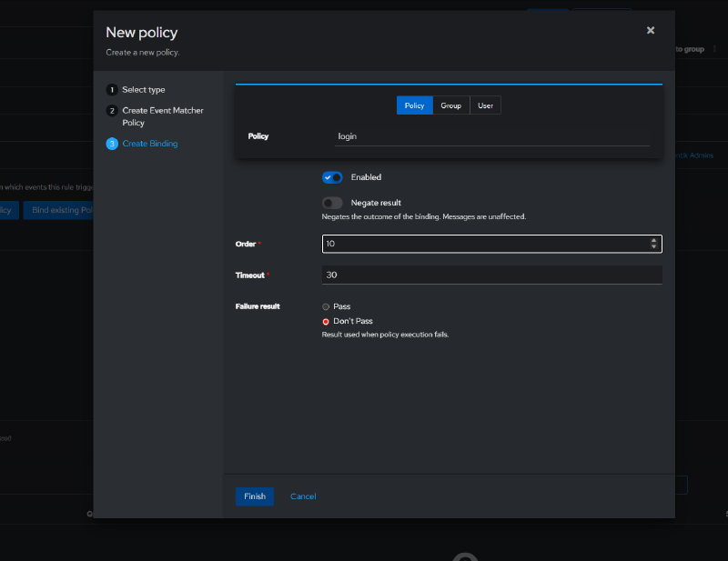Screen dimensions: 728x561
Task: Cancel the policy wizard
Action: click(303, 496)
